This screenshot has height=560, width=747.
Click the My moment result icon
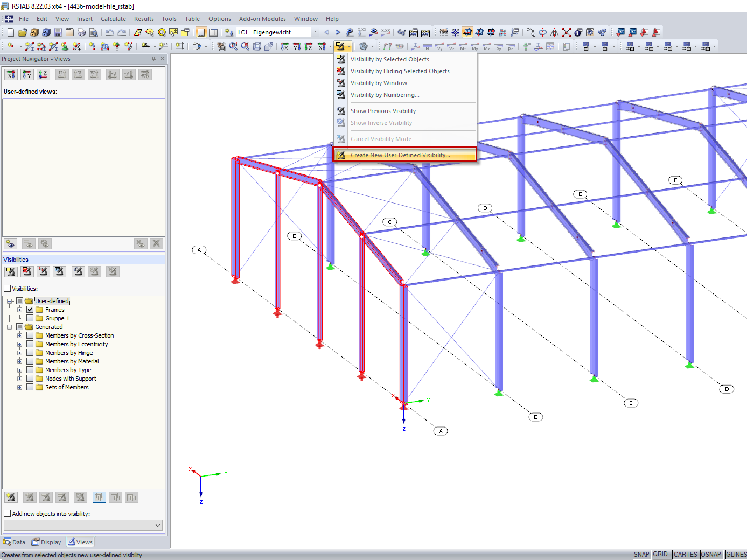[475, 46]
